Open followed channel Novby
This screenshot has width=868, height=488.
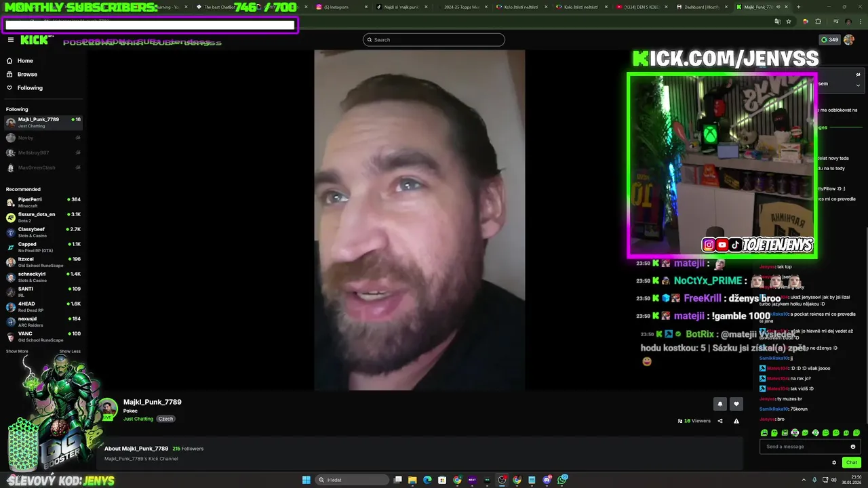tap(43, 138)
